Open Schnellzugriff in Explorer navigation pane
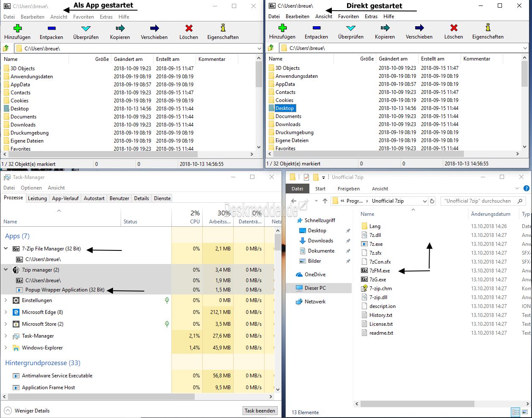The width and height of the screenshot is (532, 418). pos(315,220)
